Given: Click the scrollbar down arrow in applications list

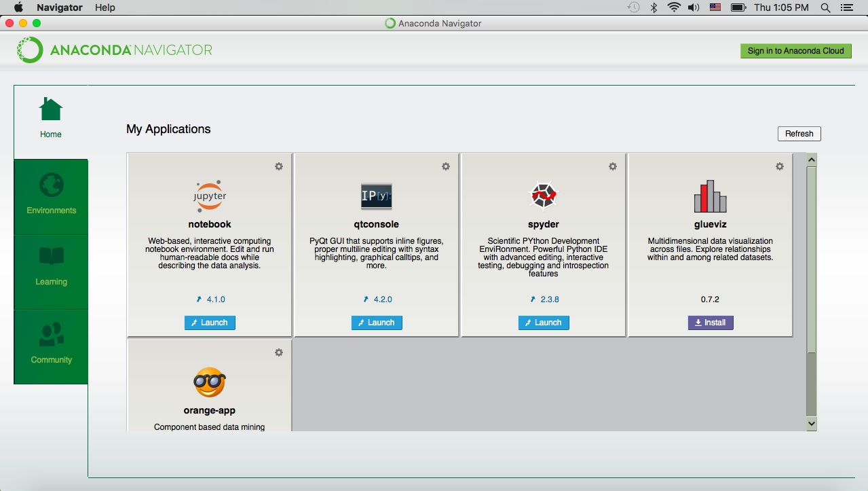Looking at the screenshot, I should point(812,423).
